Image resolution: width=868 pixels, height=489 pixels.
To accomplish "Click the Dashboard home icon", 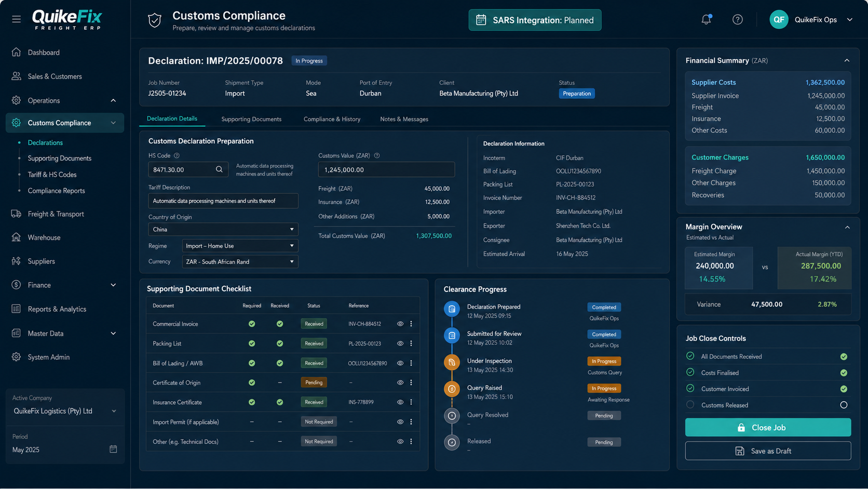I will (x=17, y=52).
